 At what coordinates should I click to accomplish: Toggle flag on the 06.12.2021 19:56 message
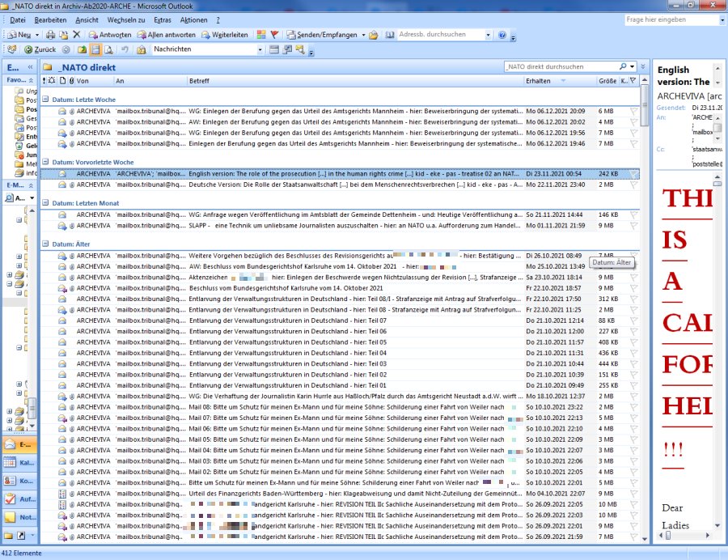pos(633,133)
